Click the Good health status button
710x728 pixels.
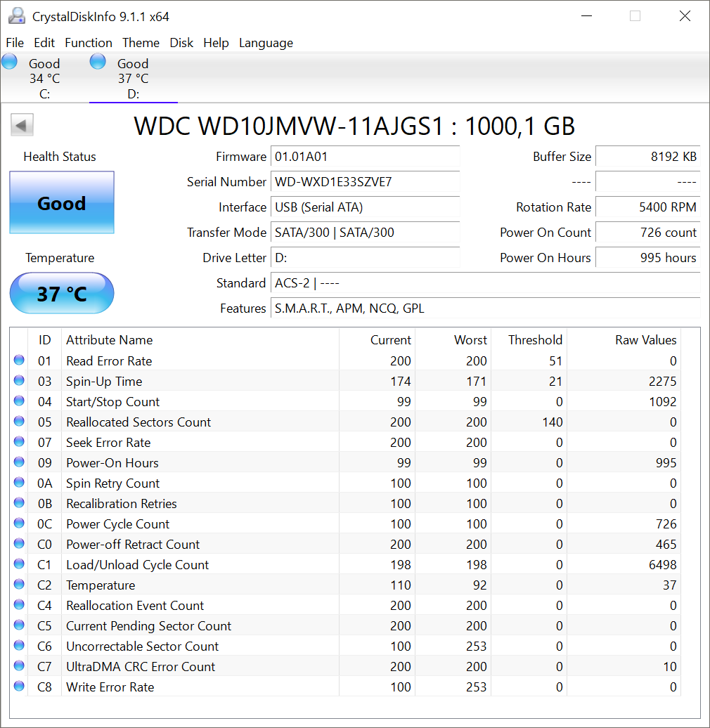pos(62,202)
